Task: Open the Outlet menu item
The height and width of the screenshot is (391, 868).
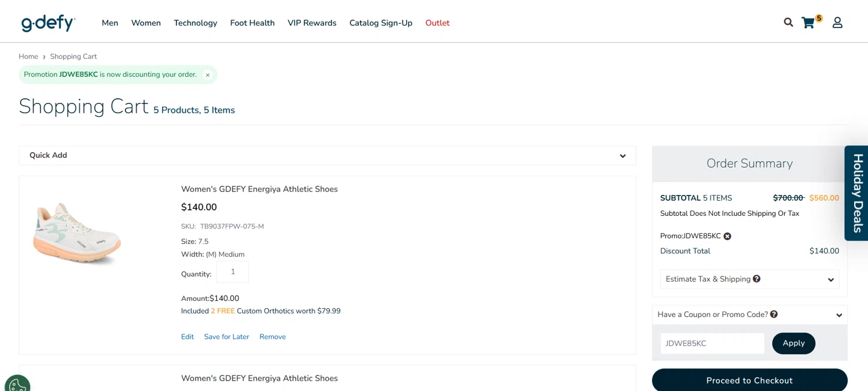Action: coord(437,23)
